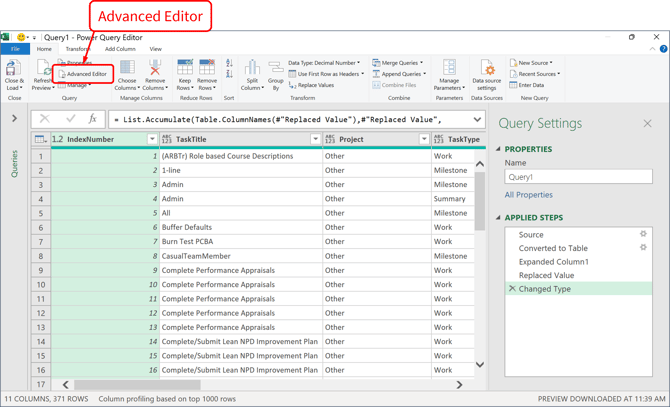Click the help question mark icon
The height and width of the screenshot is (407, 670).
point(664,49)
